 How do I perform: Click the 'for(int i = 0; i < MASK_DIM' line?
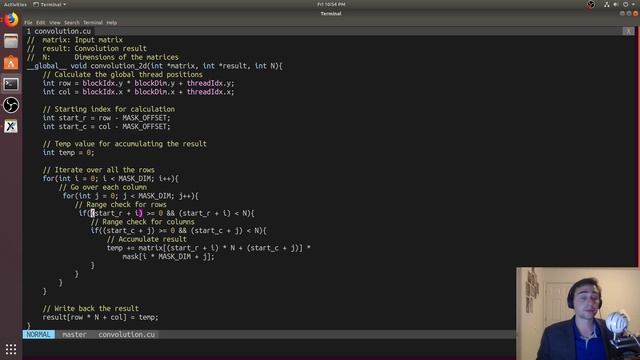pos(111,178)
